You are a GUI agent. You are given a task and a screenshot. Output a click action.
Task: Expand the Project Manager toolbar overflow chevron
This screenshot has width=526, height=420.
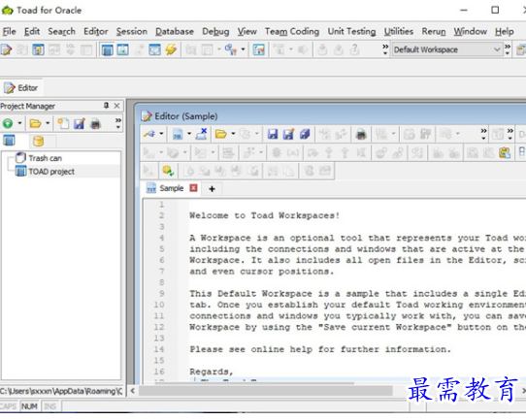point(117,123)
